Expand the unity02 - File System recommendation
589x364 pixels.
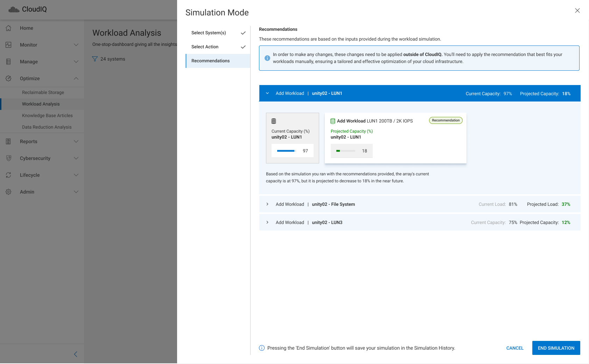pos(267,204)
